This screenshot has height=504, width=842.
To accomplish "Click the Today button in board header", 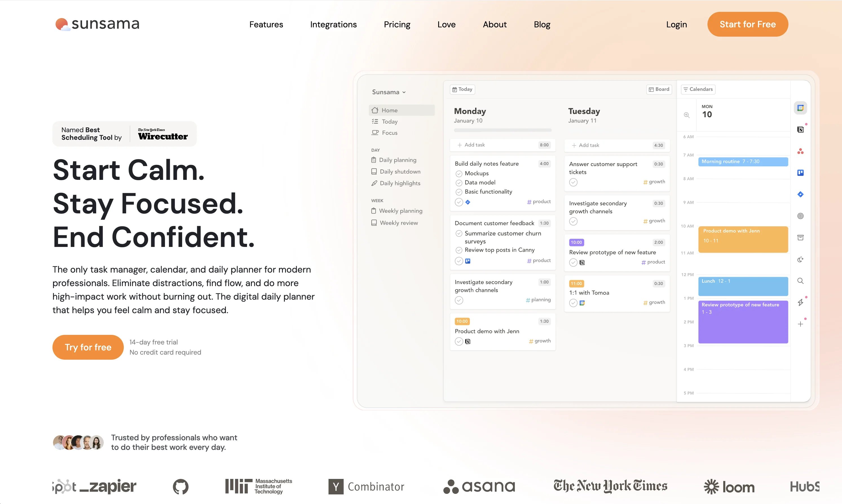I will [x=462, y=89].
